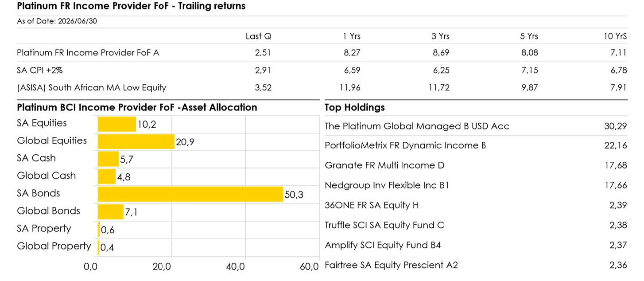Click 36ONE FR SA Equity H holding
Image resolution: width=644 pixels, height=281 pixels.
click(x=372, y=205)
